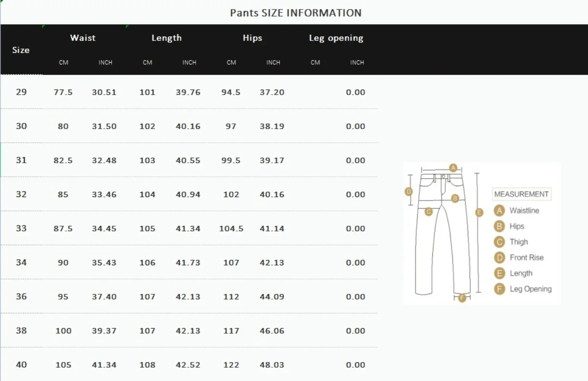Select the size 29 row label
The height and width of the screenshot is (381, 588).
pos(21,92)
